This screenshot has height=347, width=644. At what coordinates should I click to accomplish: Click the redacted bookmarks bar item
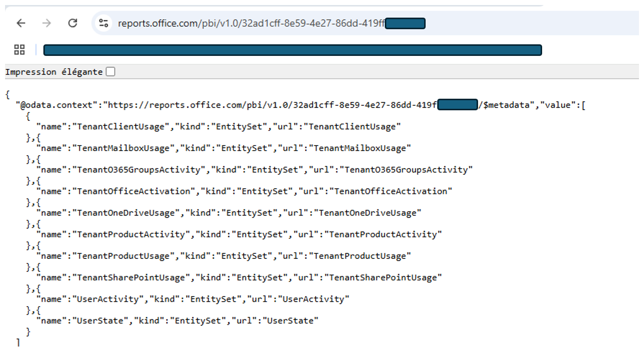292,50
